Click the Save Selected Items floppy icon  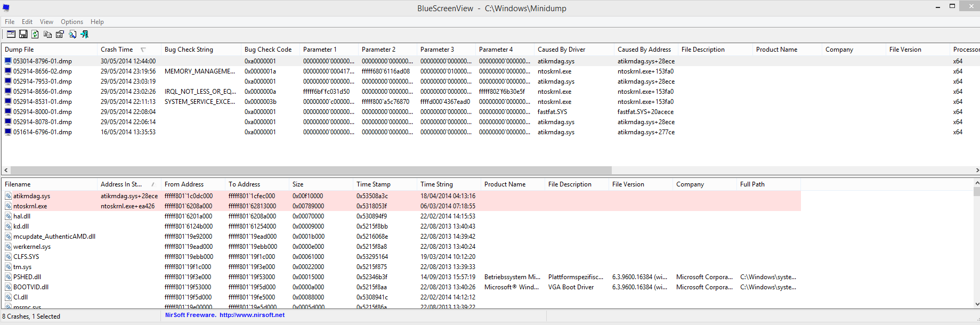[x=23, y=34]
